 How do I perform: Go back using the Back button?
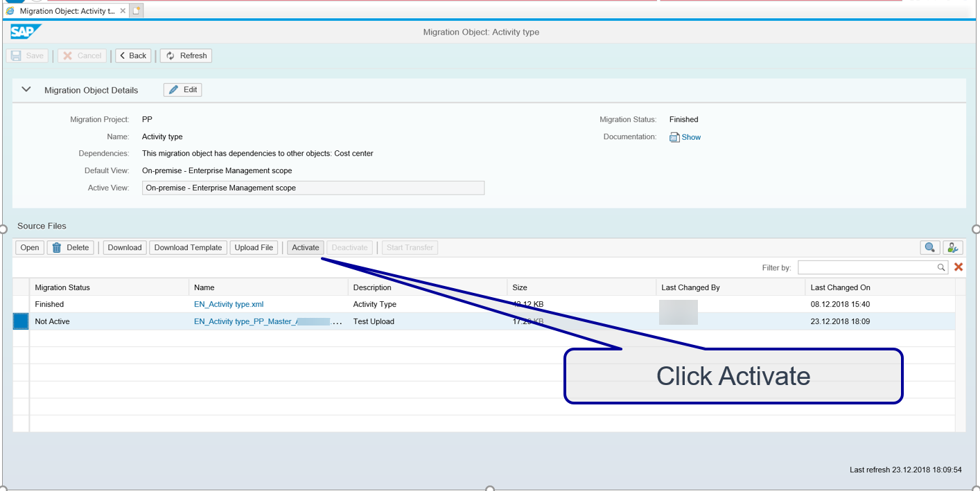132,55
